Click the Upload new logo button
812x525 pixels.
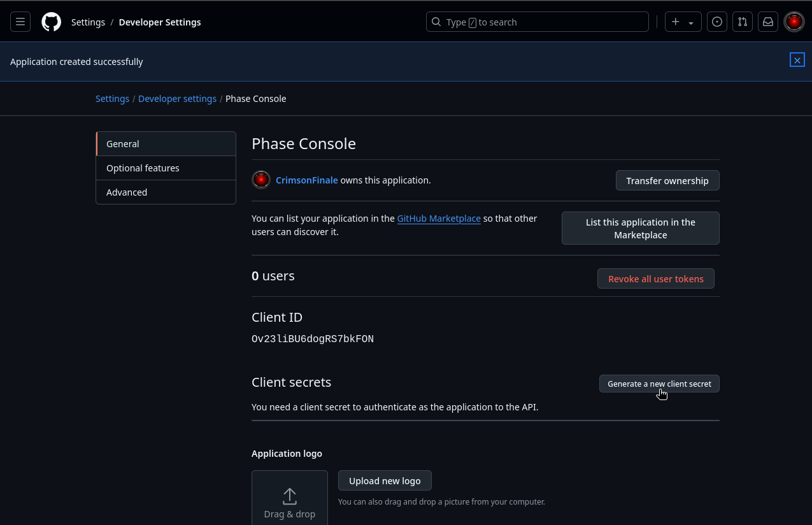pos(385,480)
